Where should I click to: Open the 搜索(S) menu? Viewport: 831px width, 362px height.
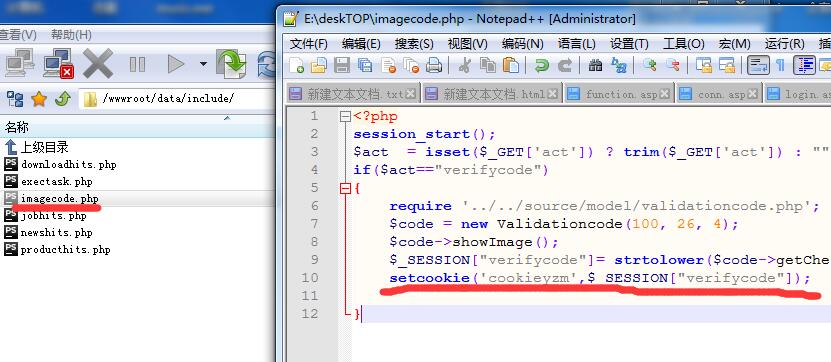414,44
